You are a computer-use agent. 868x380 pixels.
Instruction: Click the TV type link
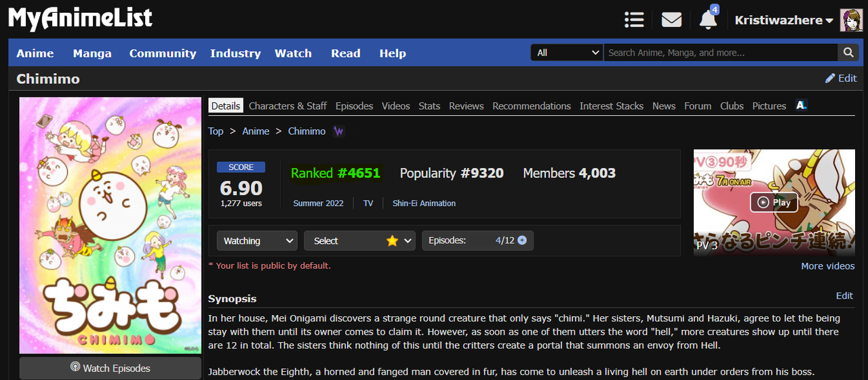pos(368,203)
